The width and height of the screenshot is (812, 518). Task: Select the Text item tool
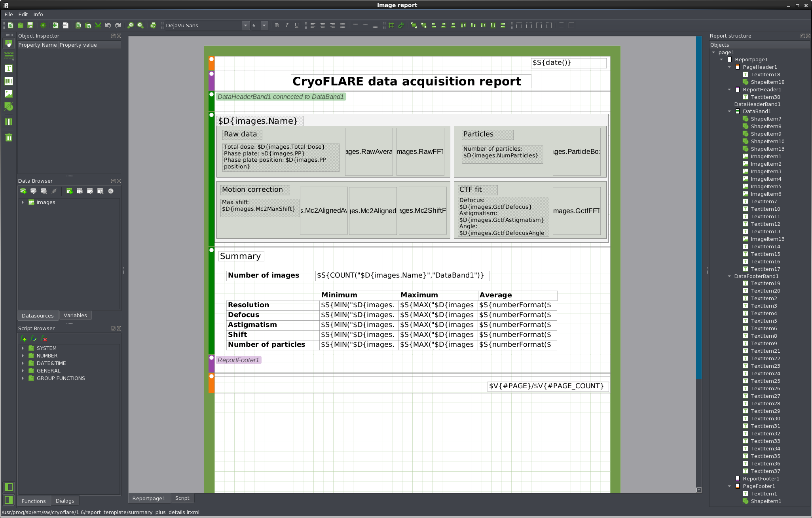(x=9, y=68)
